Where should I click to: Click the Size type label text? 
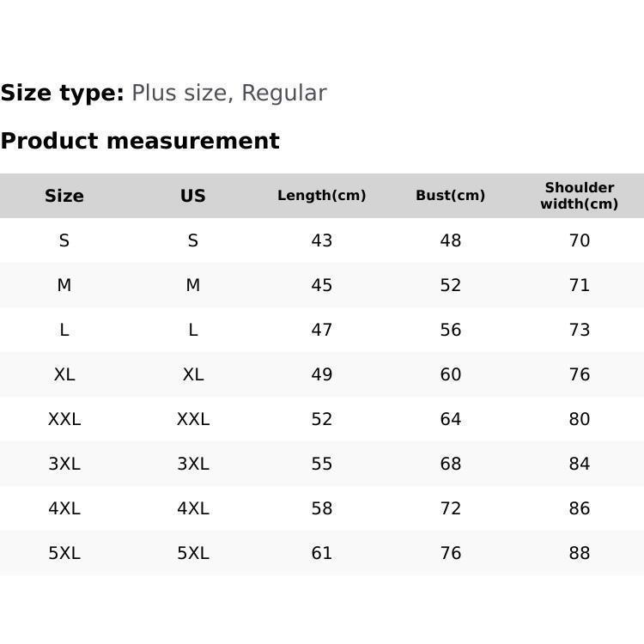(x=63, y=94)
